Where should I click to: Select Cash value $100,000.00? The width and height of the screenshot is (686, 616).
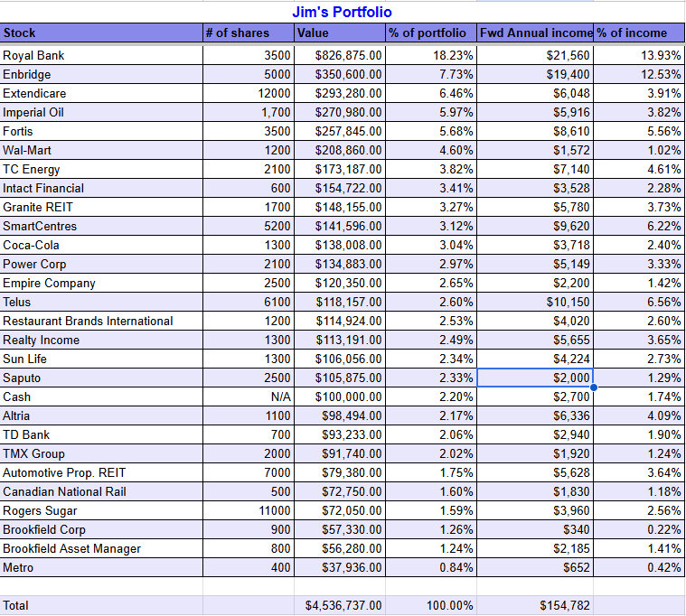click(x=340, y=397)
